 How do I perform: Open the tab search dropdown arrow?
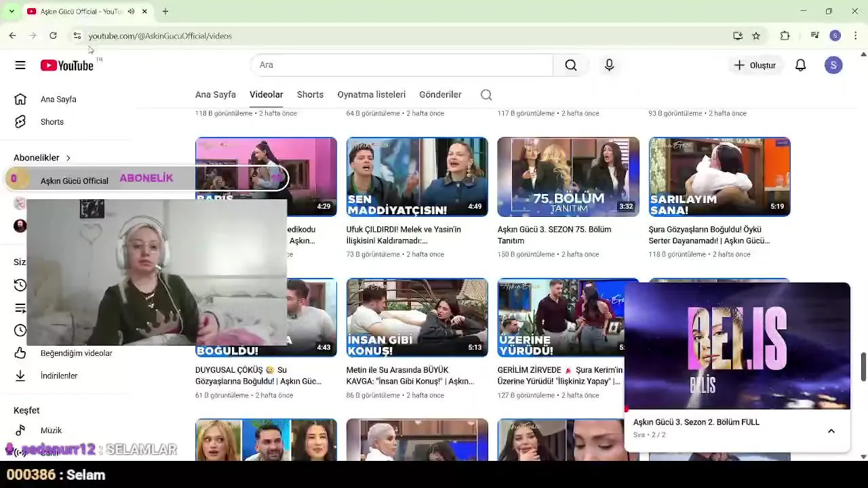(12, 12)
